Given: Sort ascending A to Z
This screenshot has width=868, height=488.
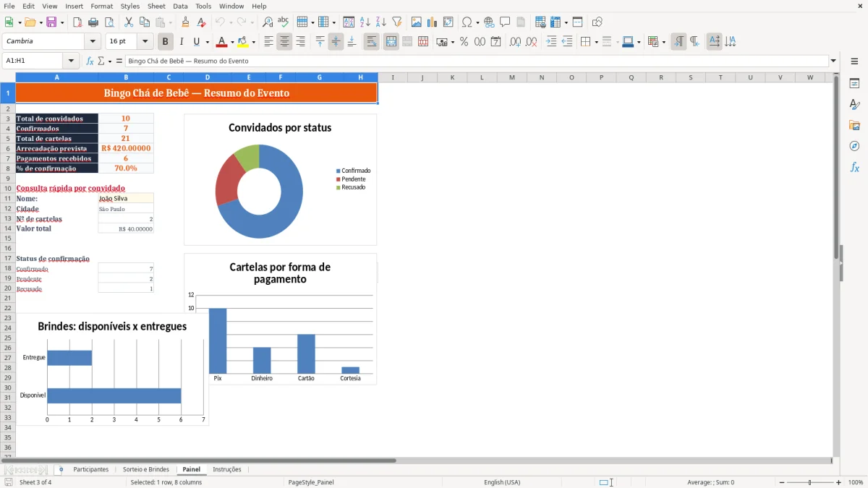Looking at the screenshot, I should point(365,22).
